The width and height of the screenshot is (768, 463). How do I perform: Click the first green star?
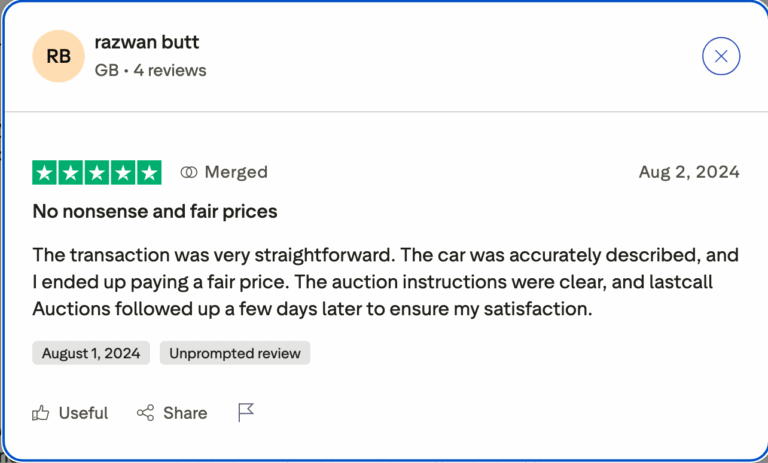pos(45,172)
